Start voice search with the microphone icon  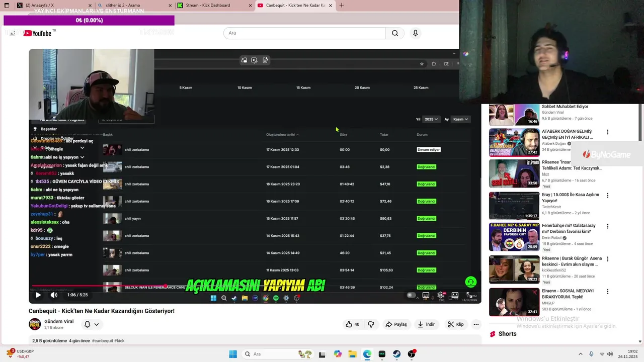415,33
